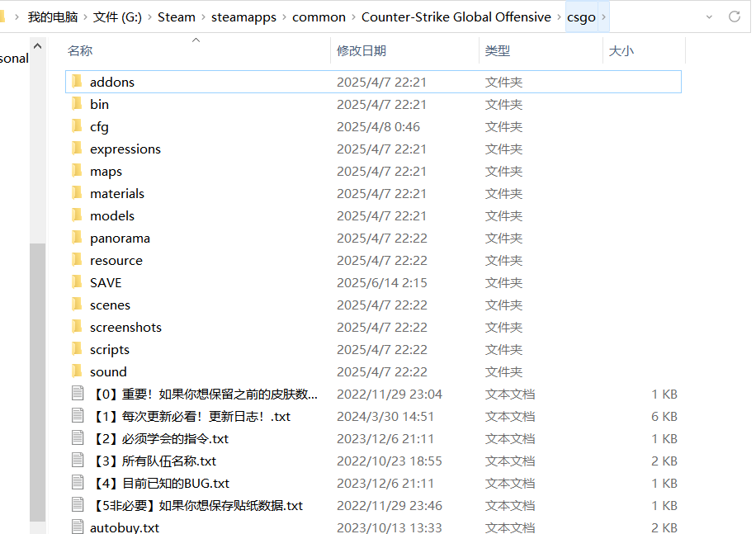Select the folder name cfg

[x=99, y=127]
